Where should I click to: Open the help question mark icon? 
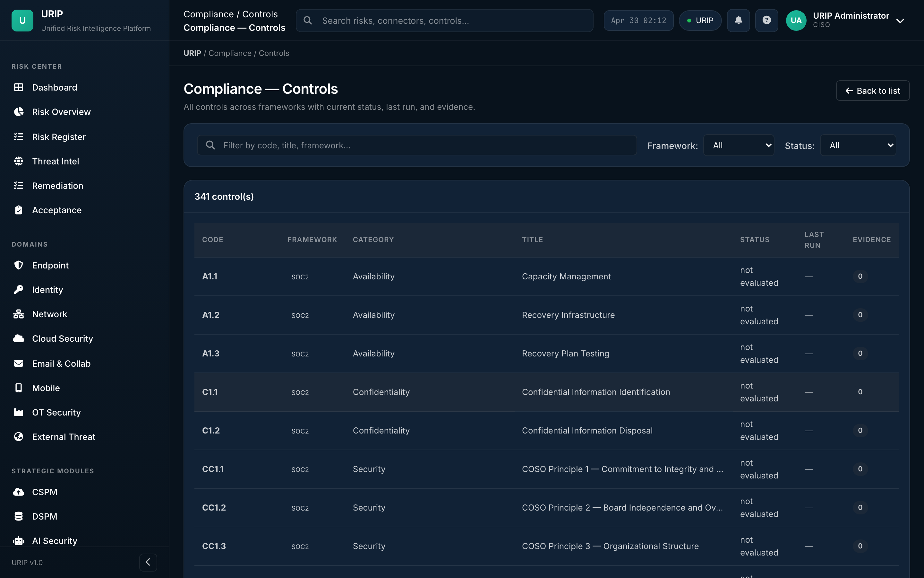(x=766, y=20)
